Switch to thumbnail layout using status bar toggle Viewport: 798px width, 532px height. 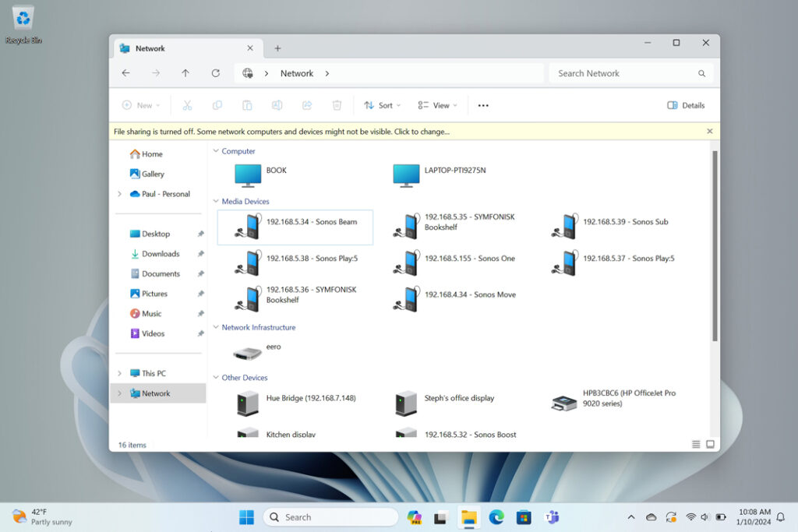point(709,443)
